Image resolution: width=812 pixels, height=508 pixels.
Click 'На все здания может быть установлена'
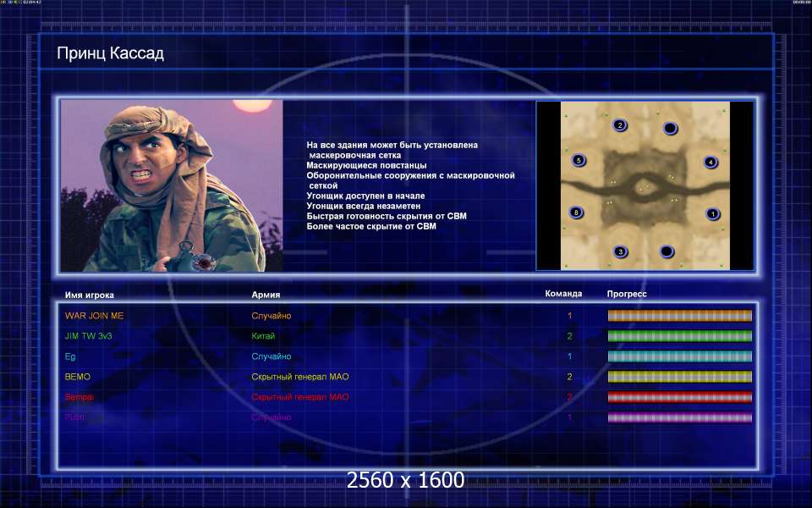point(392,145)
